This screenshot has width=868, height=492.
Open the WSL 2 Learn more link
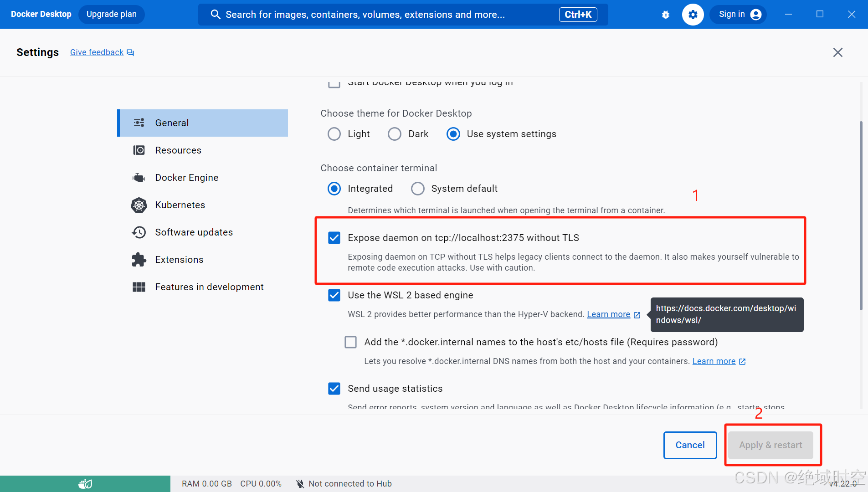608,314
